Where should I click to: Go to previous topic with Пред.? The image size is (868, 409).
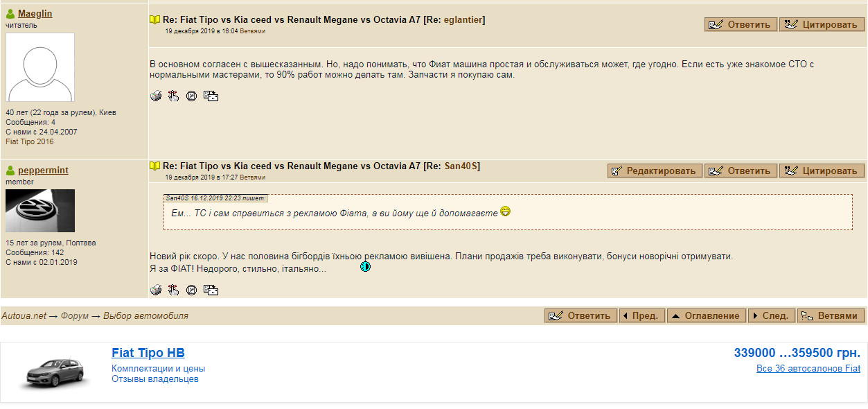click(642, 315)
